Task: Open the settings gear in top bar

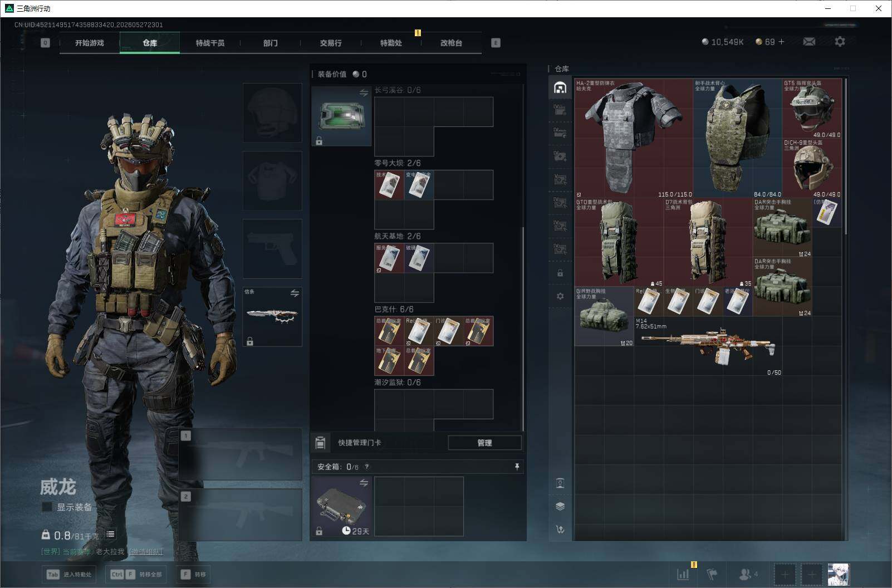Action: pos(840,42)
